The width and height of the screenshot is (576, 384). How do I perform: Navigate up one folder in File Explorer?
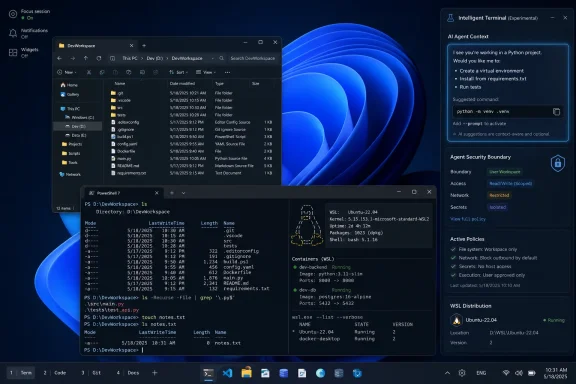pyautogui.click(x=86, y=58)
